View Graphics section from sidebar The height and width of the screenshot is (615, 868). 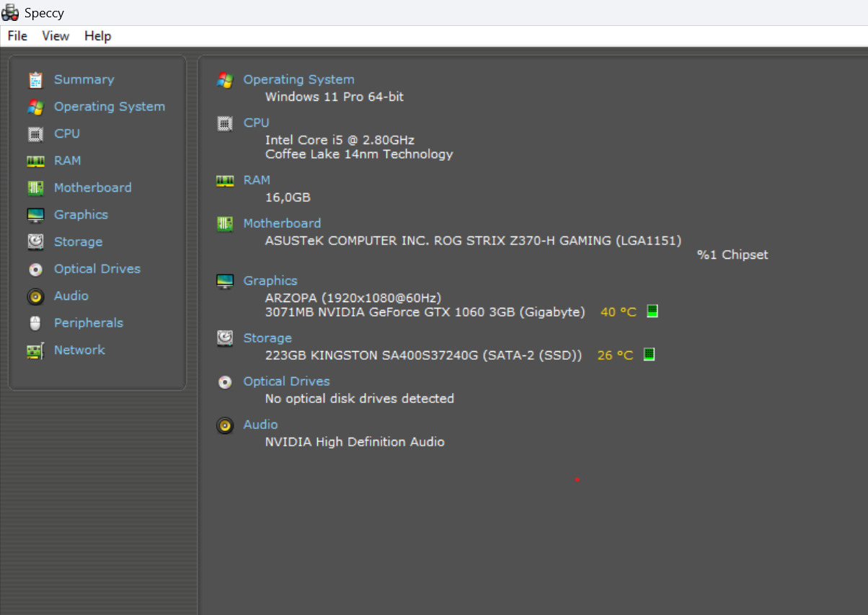[x=81, y=215]
